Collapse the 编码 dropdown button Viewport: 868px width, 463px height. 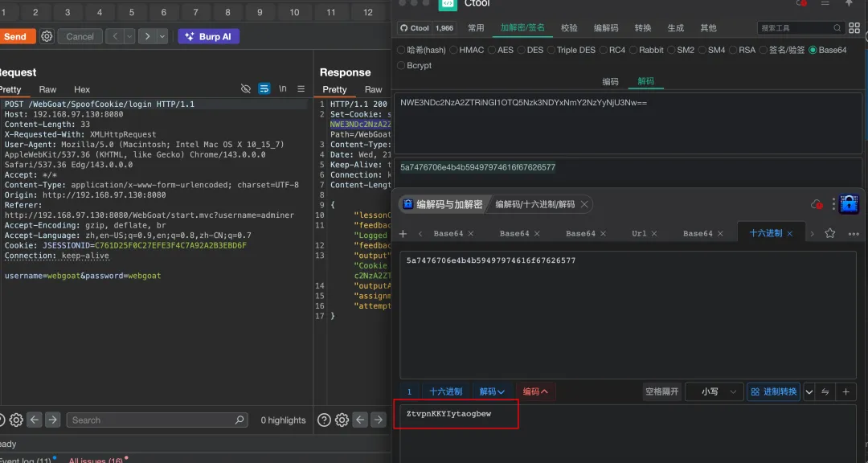[536, 391]
